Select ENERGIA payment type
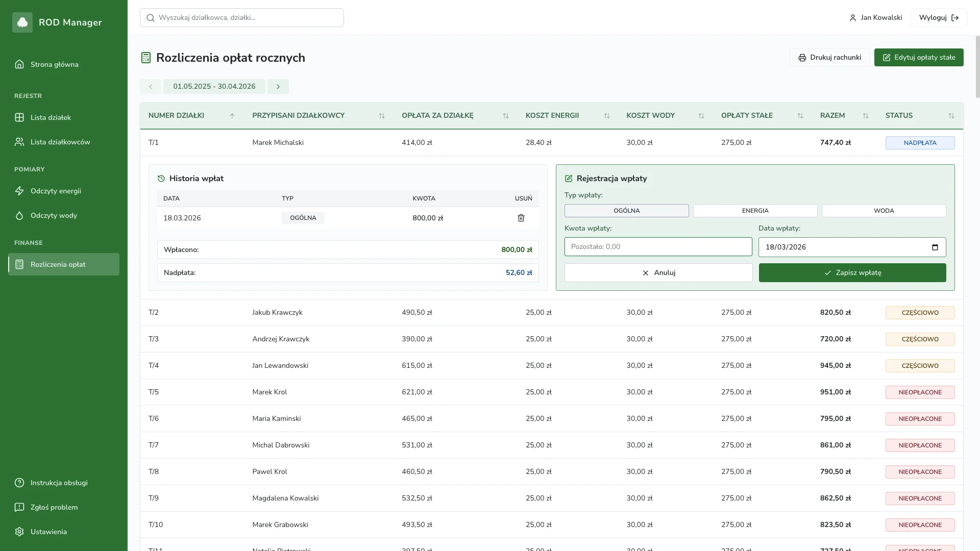 tap(755, 211)
